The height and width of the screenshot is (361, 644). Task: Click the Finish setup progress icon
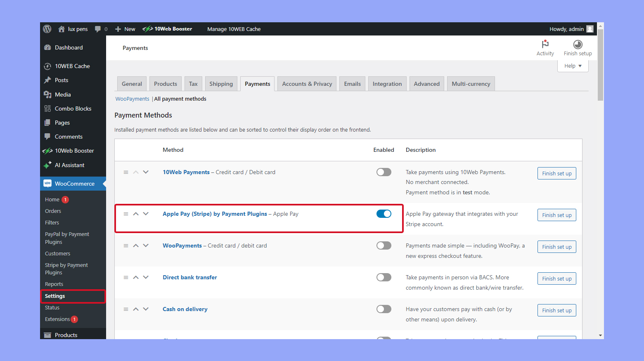point(578,45)
